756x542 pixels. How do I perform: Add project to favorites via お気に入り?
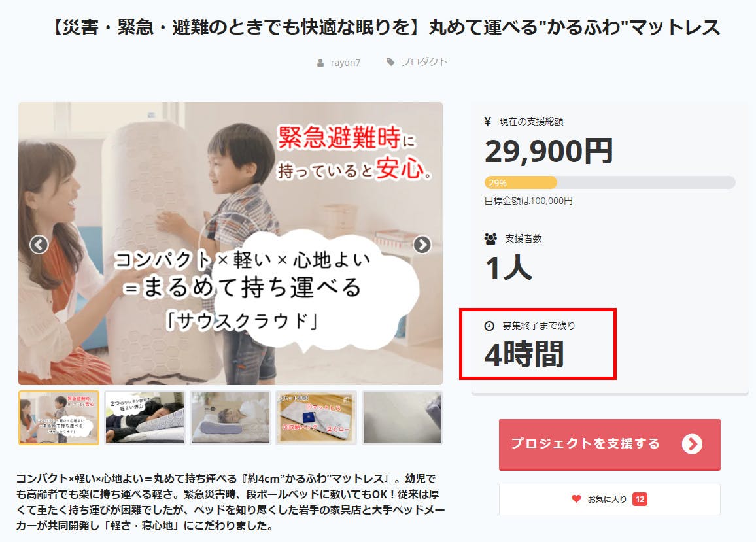tap(610, 499)
